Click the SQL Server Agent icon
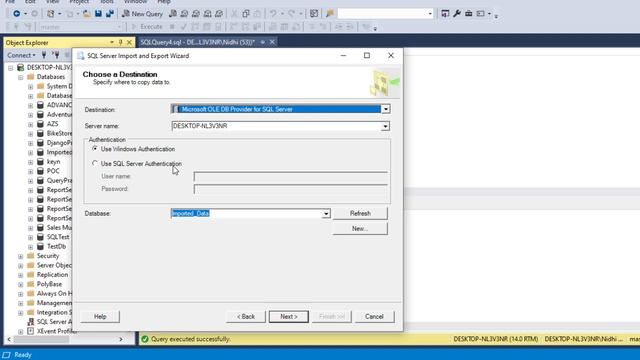The width and height of the screenshot is (640, 360). (x=31, y=322)
